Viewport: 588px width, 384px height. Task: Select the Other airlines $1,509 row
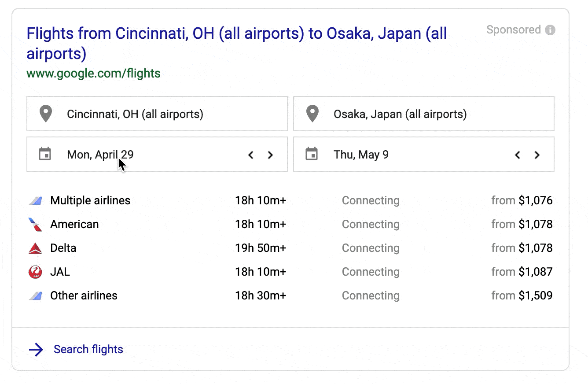tap(290, 296)
